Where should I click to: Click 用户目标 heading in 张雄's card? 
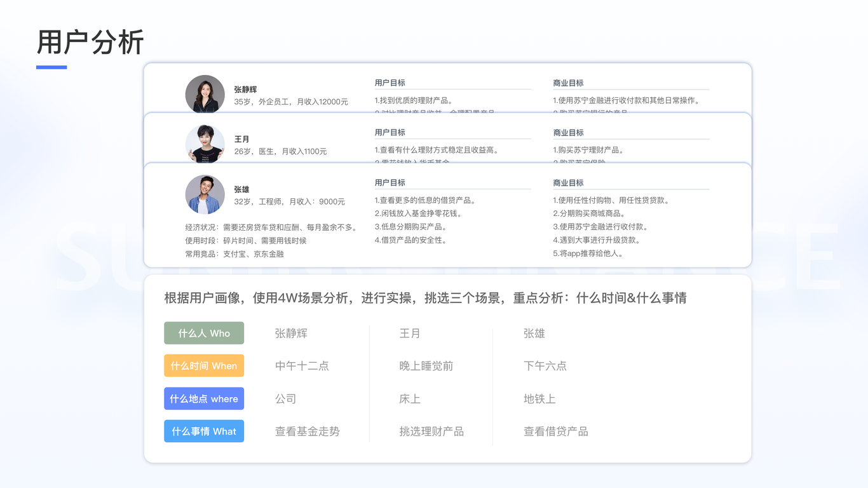(390, 182)
